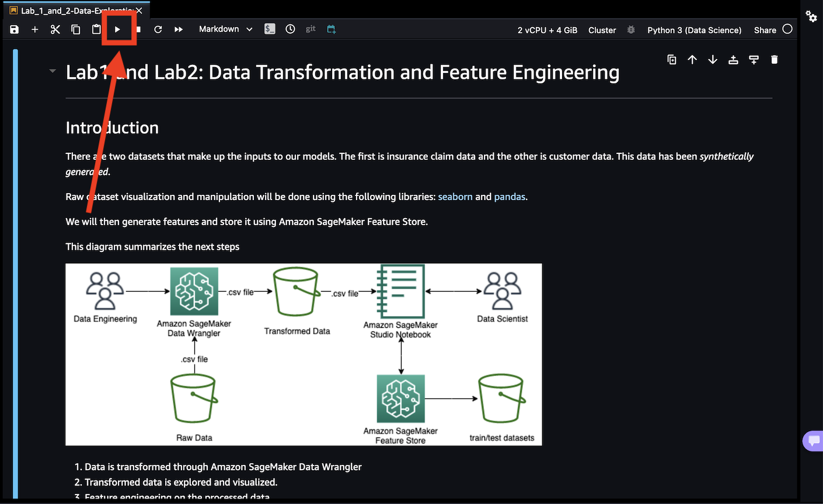Open the chat bubble feedback widget

[x=813, y=441]
